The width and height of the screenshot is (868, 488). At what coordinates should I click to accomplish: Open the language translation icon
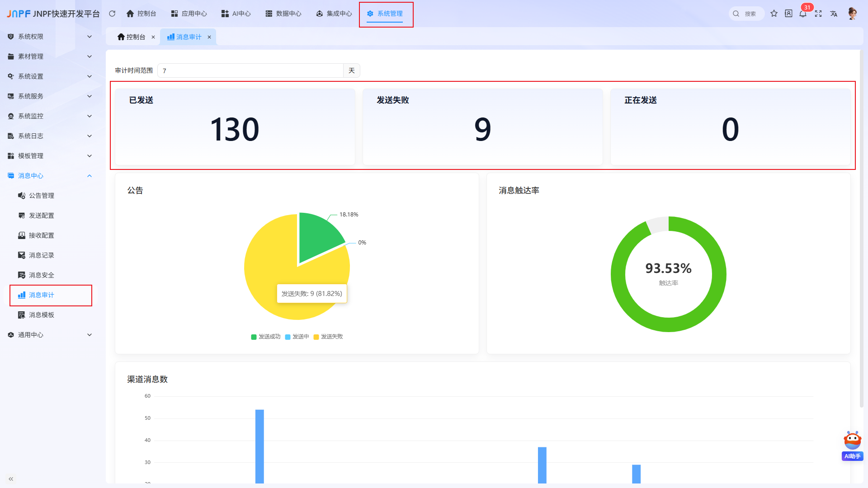(834, 14)
